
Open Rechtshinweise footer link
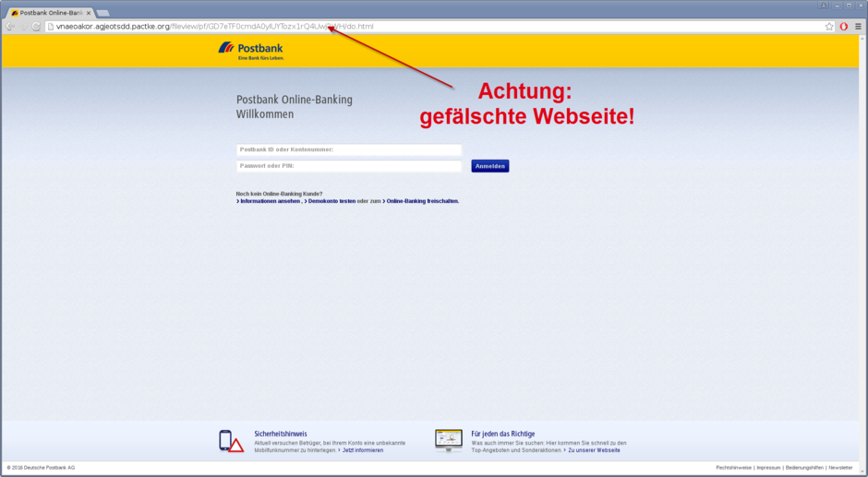click(x=733, y=468)
